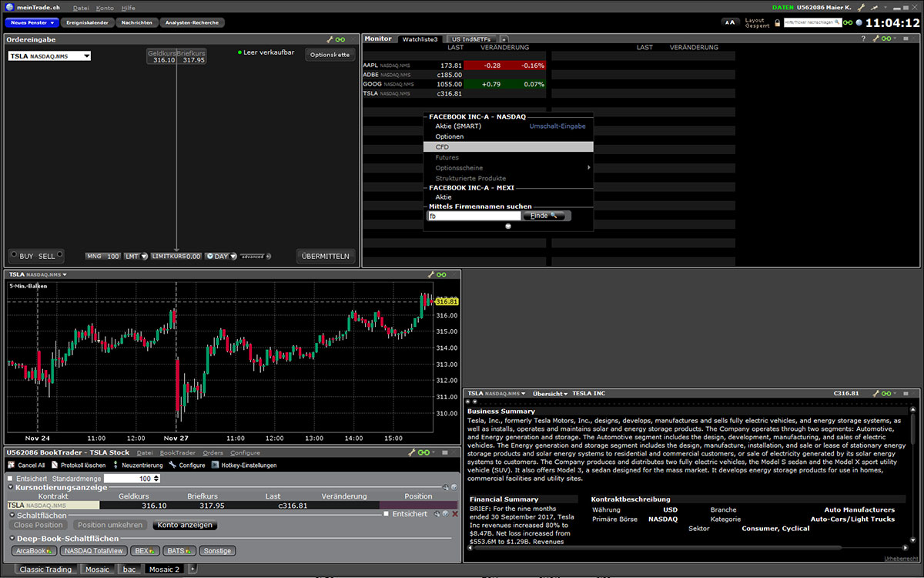The image size is (924, 578).
Task: Open Hotkey-Einstellungen in the BookTrader toolbar
Action: pos(216,465)
